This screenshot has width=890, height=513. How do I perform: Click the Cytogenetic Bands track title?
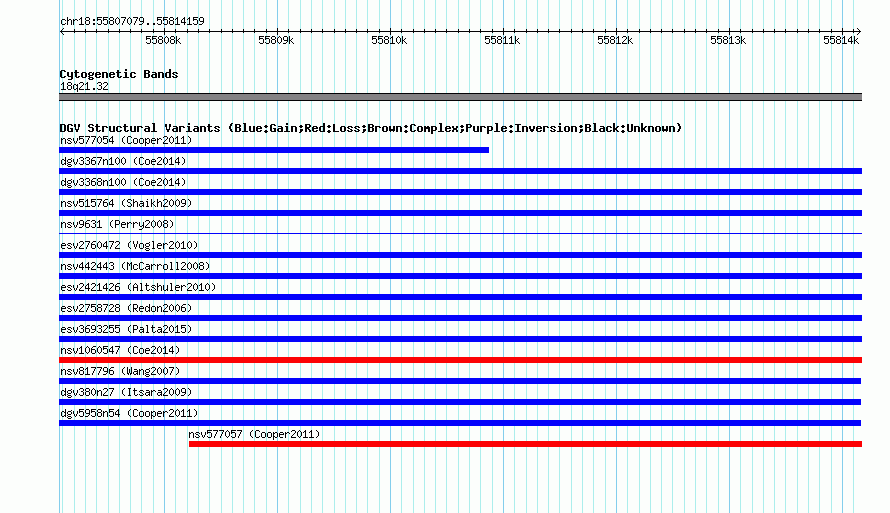(x=119, y=74)
